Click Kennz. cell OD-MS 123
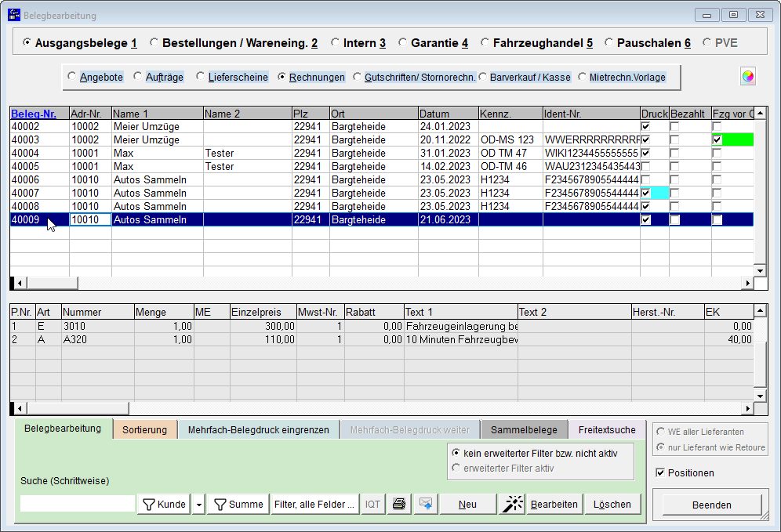Screen dimensions: 781x532 point(510,139)
